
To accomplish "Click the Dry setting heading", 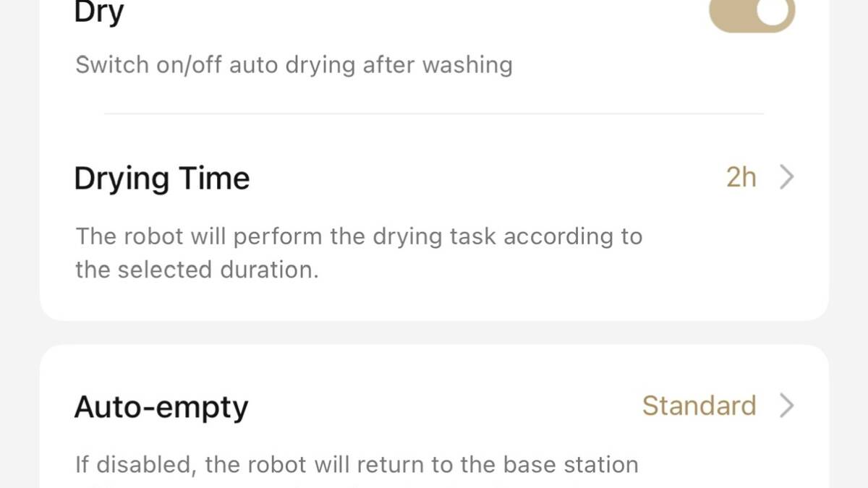I will [98, 12].
